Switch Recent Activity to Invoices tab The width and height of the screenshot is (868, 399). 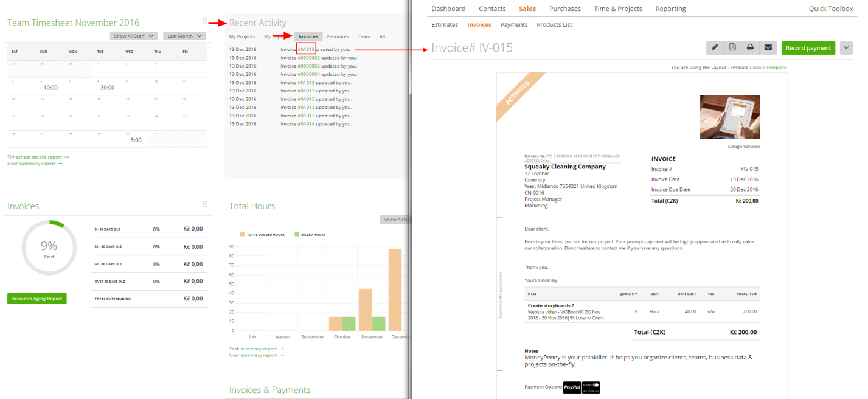308,36
